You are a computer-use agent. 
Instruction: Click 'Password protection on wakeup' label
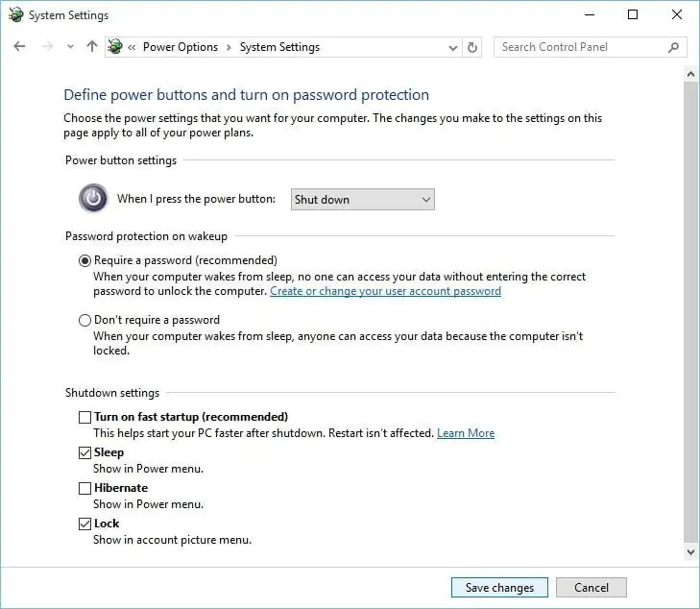146,236
